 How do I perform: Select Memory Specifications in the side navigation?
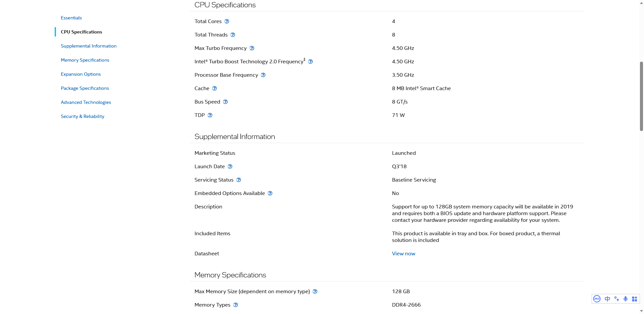pos(85,60)
